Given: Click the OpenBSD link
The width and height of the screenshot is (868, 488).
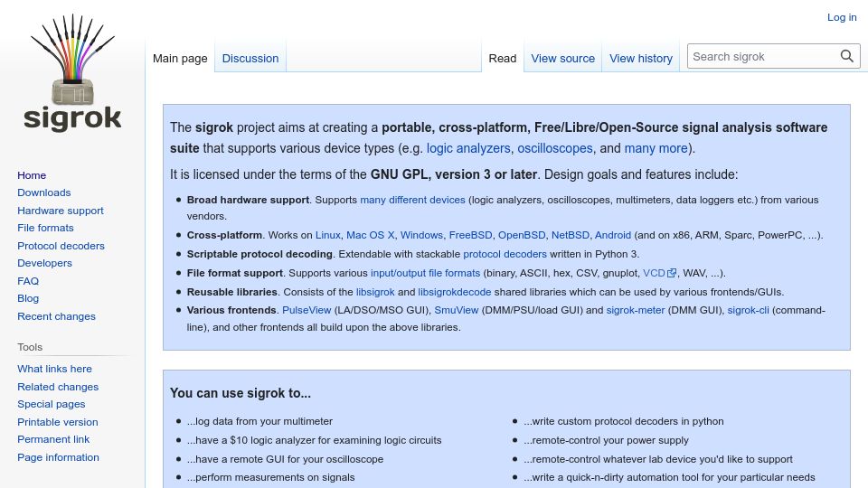Looking at the screenshot, I should [522, 235].
